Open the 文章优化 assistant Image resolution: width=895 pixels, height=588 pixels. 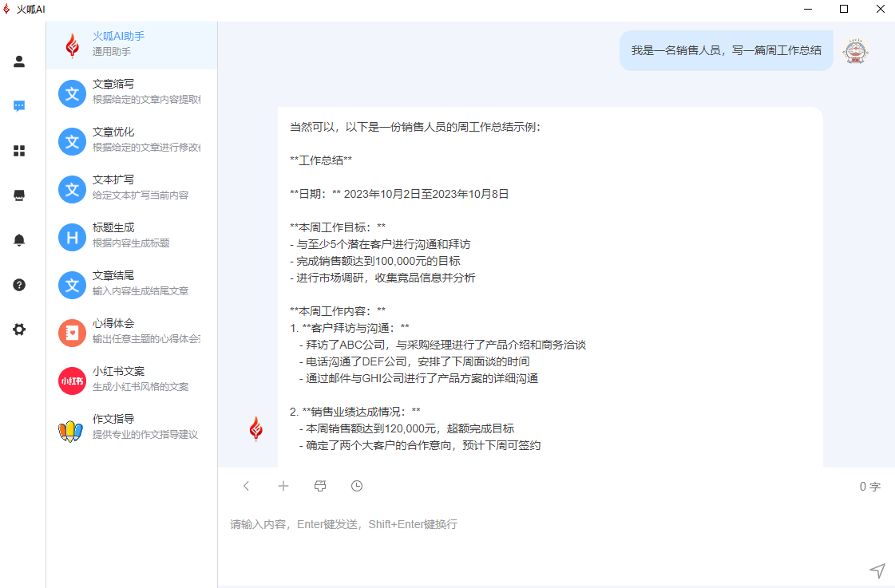132,141
